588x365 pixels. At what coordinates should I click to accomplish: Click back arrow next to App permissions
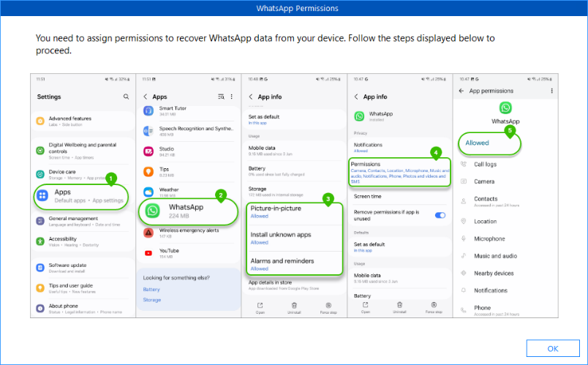[x=461, y=91]
